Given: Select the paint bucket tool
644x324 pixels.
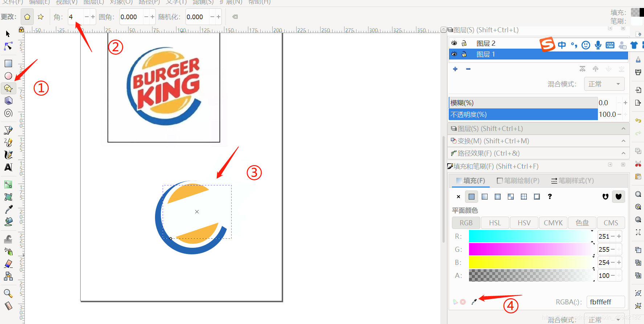Looking at the screenshot, I should coord(8,222).
